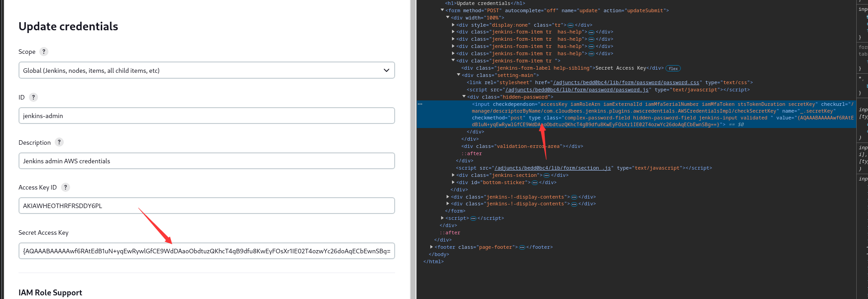Click the Secret Access Key field
Viewport: 868px width, 299px height.
(x=207, y=251)
